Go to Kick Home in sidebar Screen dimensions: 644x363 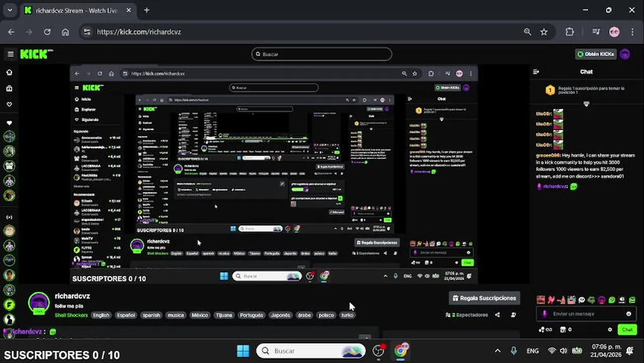(x=9, y=72)
